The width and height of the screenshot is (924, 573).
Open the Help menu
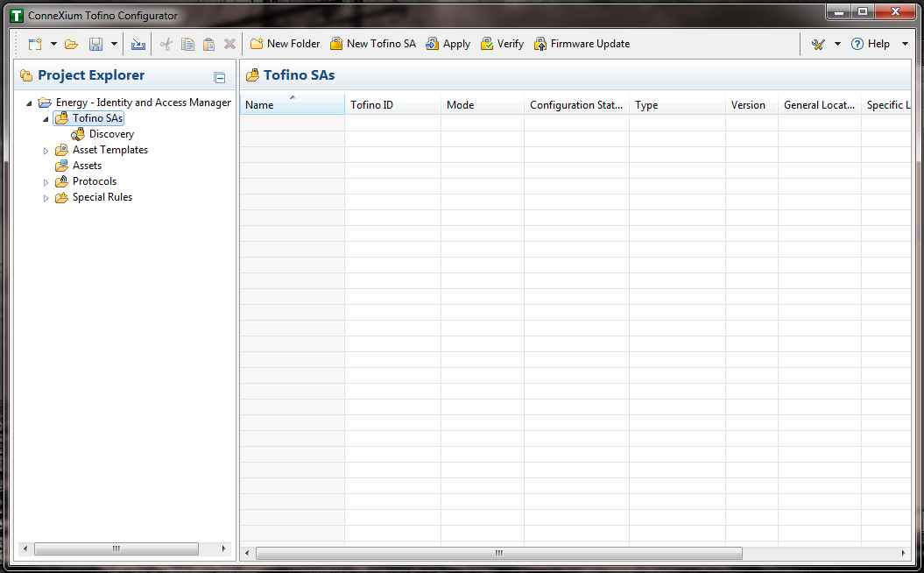pos(871,44)
